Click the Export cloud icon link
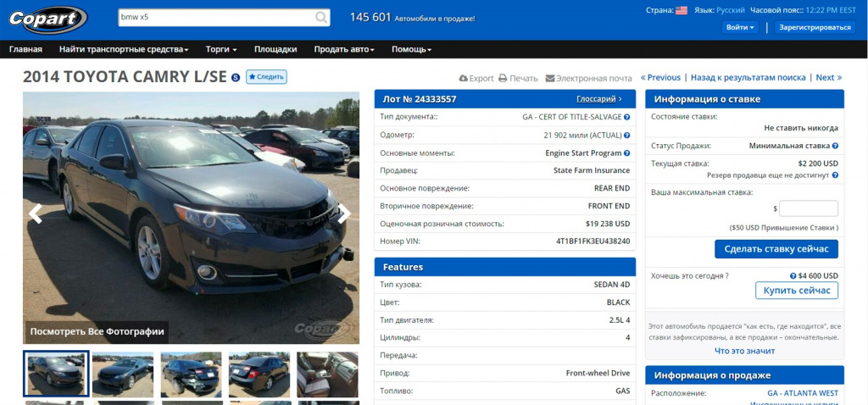This screenshot has height=405, width=868. tap(476, 78)
